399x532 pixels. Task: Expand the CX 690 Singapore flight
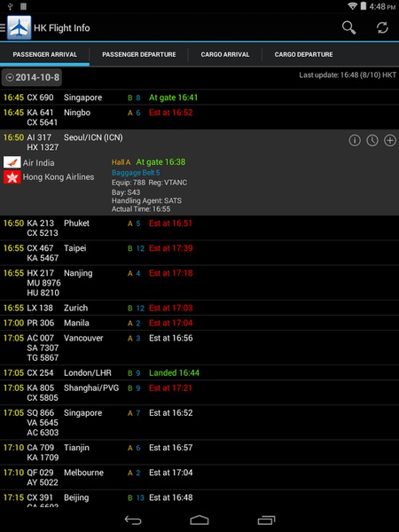pos(199,98)
